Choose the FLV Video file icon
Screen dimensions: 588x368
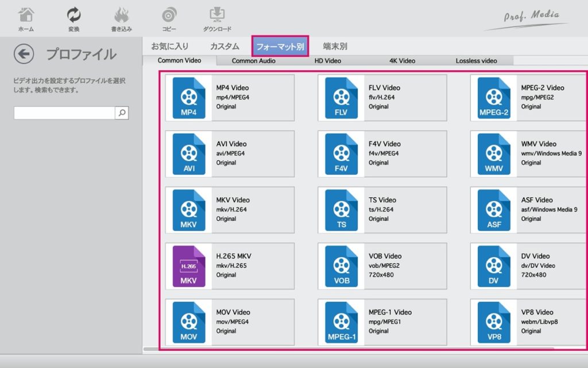(341, 98)
